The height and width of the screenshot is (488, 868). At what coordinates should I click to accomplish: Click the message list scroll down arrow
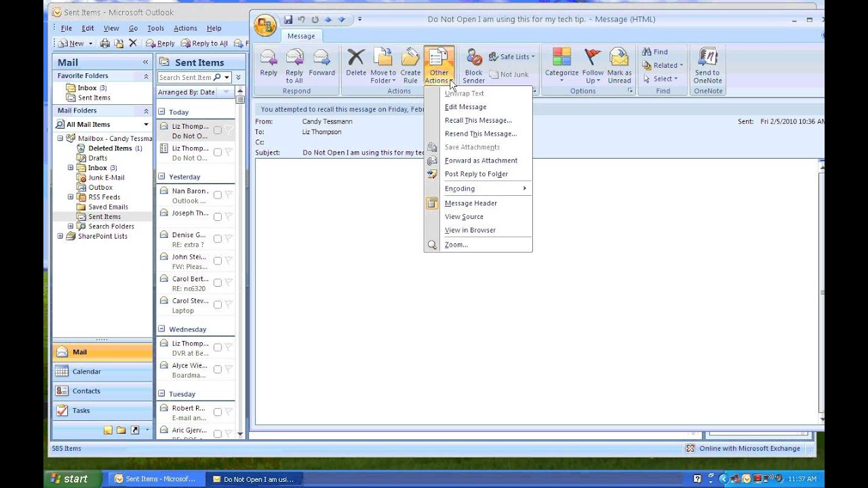pos(240,434)
